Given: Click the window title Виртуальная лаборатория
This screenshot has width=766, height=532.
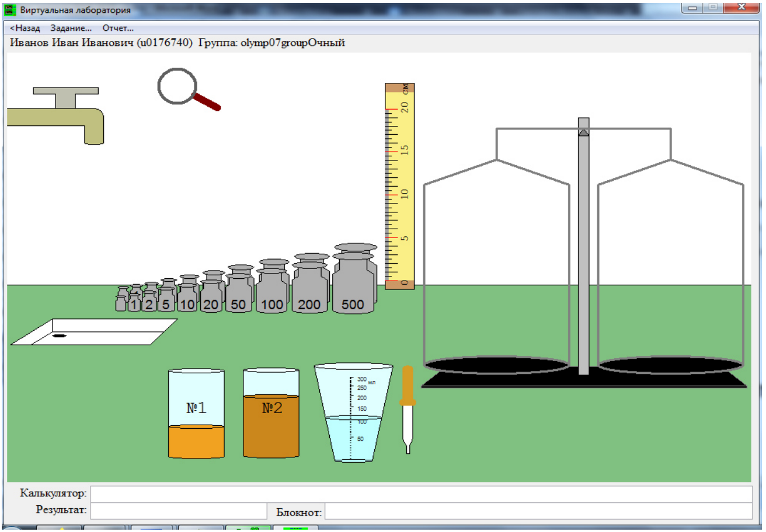Looking at the screenshot, I should point(75,10).
